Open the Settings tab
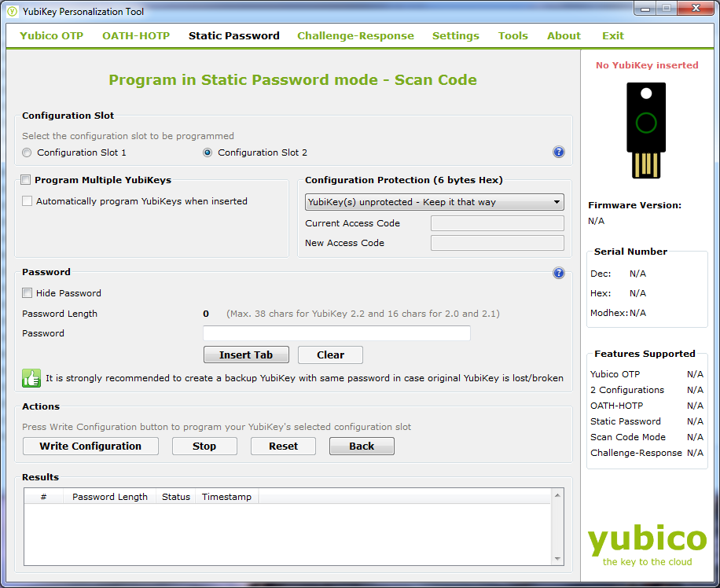The height and width of the screenshot is (588, 720). (x=456, y=36)
